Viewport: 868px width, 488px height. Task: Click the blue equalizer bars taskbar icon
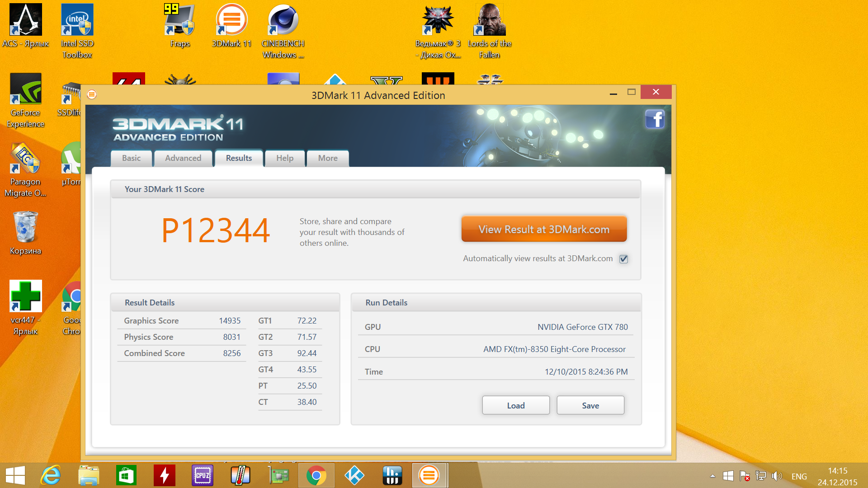click(x=392, y=475)
